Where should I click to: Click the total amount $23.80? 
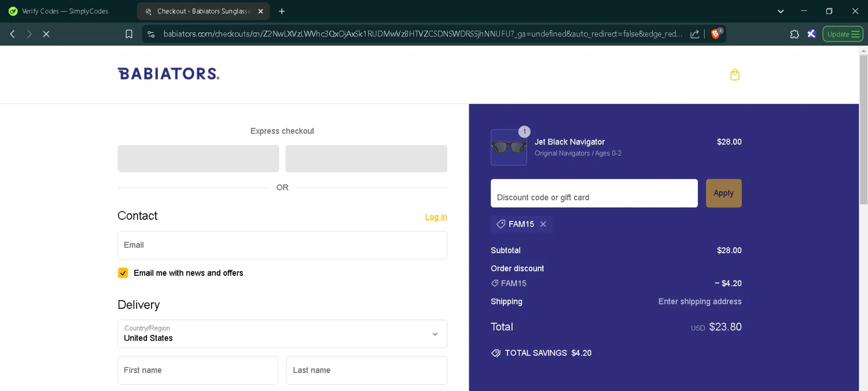[x=725, y=327]
